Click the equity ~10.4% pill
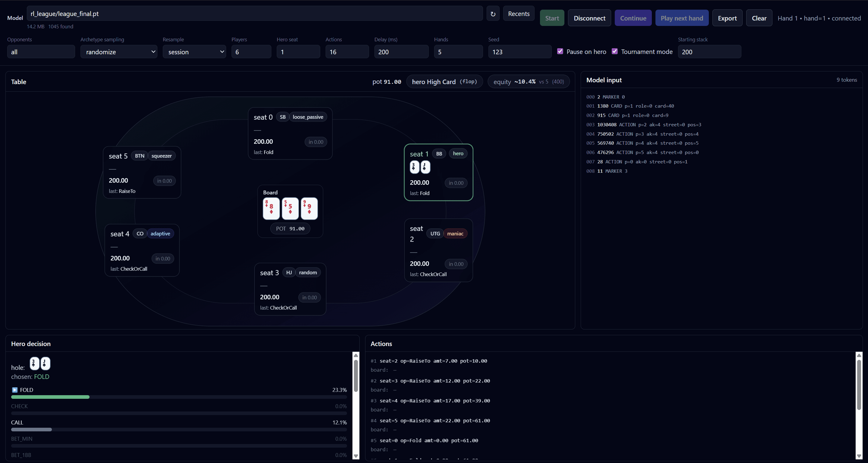The height and width of the screenshot is (463, 868). tap(528, 82)
